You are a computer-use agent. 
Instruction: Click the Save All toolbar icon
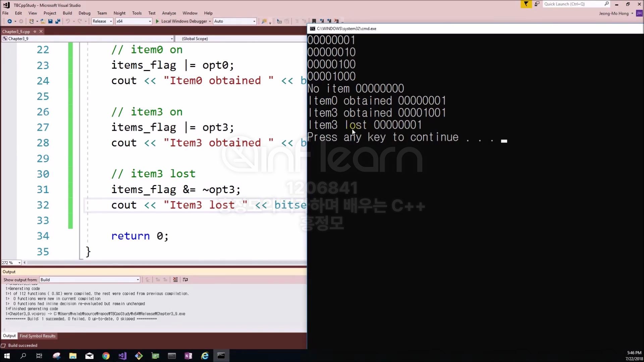(x=58, y=21)
